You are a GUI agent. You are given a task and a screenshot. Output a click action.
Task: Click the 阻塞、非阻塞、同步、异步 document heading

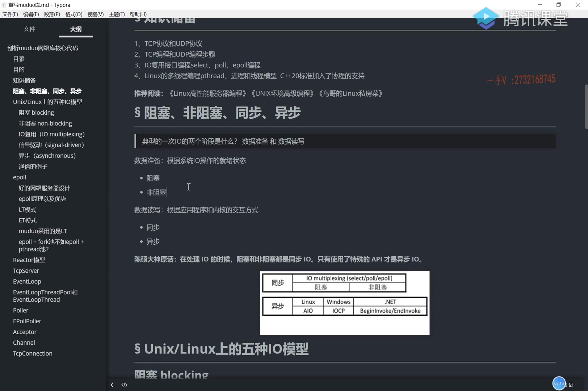pyautogui.click(x=222, y=113)
